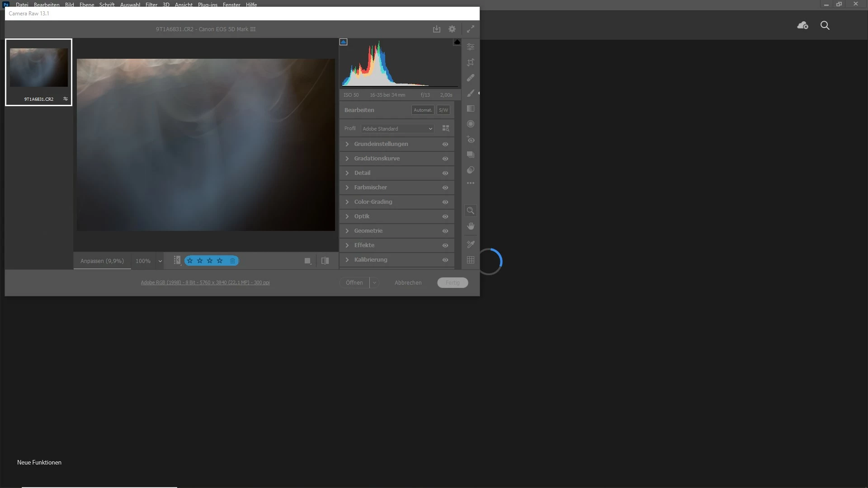The height and width of the screenshot is (488, 868).
Task: Toggle visibility of Detail panel
Action: [445, 173]
